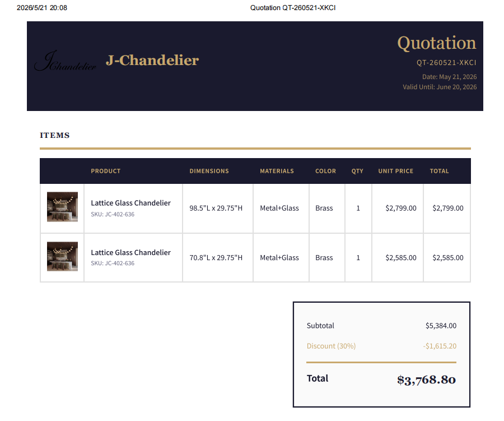This screenshot has width=504, height=421.
Task: Select quotation number QT-260521-XKCI in banner
Action: [446, 62]
